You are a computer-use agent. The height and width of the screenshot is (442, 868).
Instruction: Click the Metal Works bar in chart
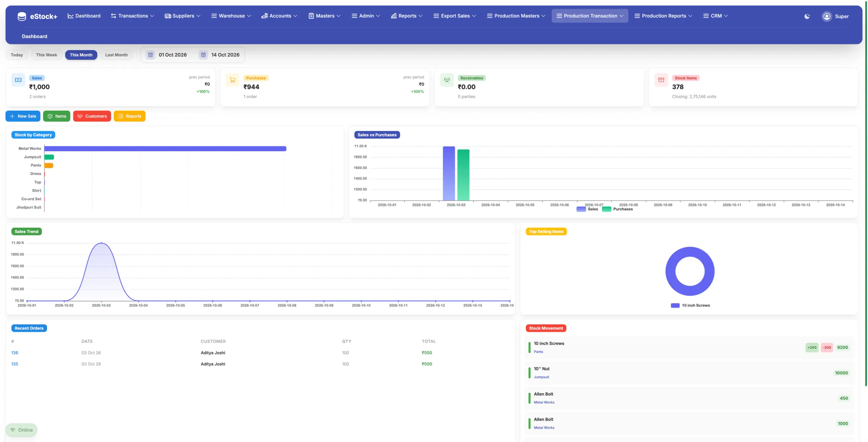[165, 149]
